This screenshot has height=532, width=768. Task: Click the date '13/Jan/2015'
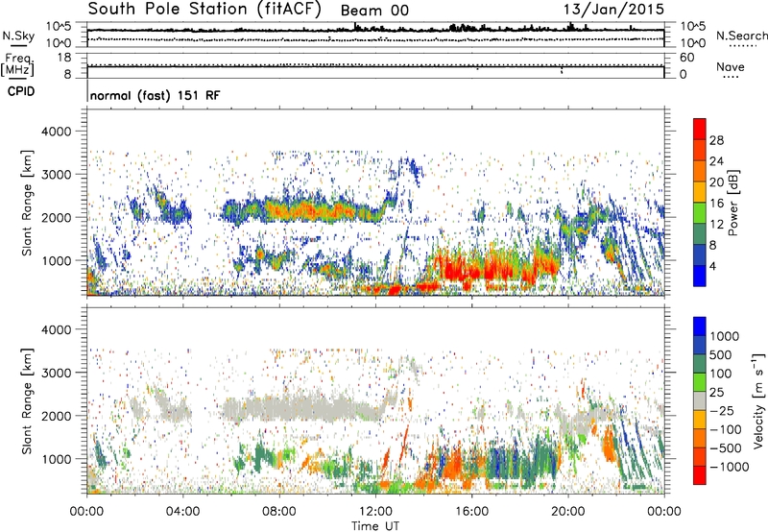613,10
